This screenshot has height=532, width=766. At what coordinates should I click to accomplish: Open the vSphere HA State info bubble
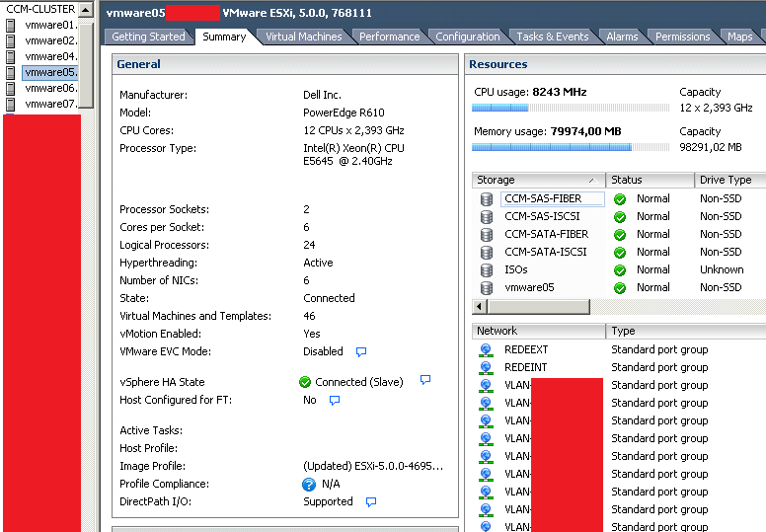pos(425,380)
